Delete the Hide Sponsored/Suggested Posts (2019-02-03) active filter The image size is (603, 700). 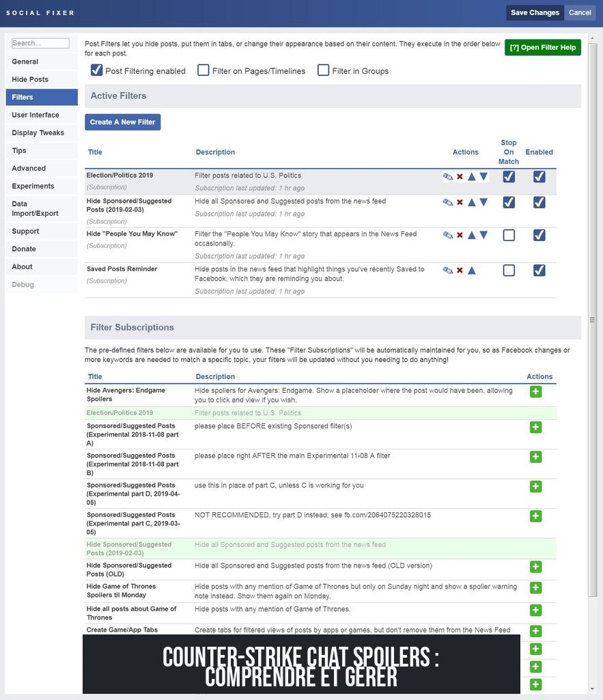pyautogui.click(x=460, y=202)
